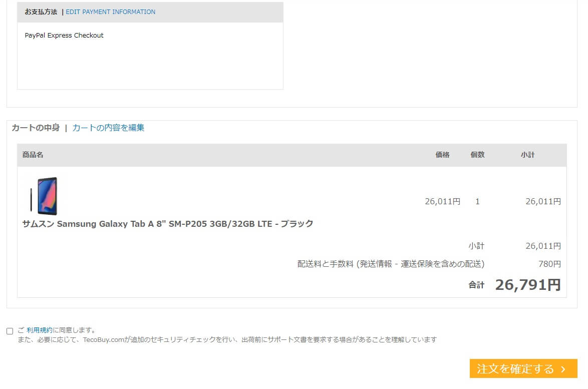The image size is (588, 389).
Task: Click the 配送料と手数料 shipping description
Action: tap(391, 264)
